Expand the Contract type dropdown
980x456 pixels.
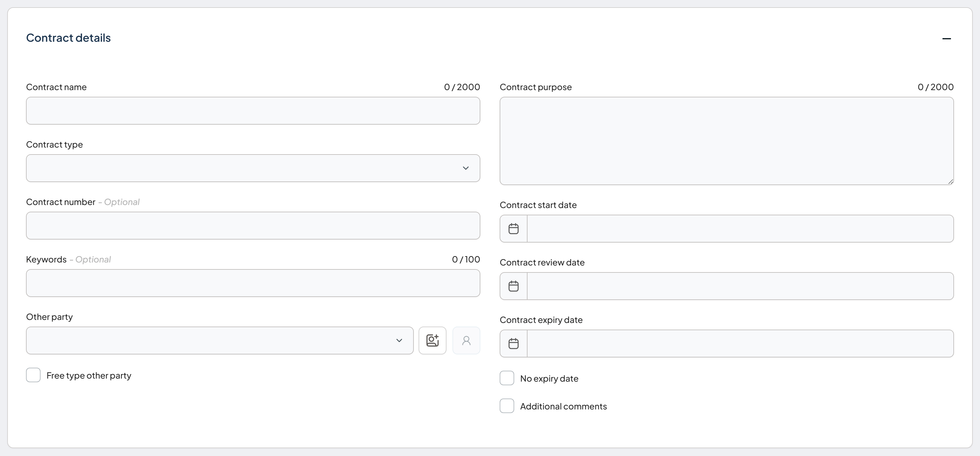click(253, 168)
